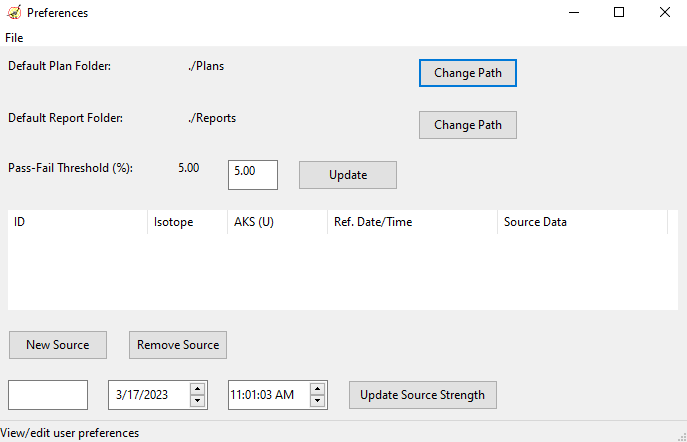This screenshot has width=687, height=442.
Task: Add a New Source
Action: point(58,345)
